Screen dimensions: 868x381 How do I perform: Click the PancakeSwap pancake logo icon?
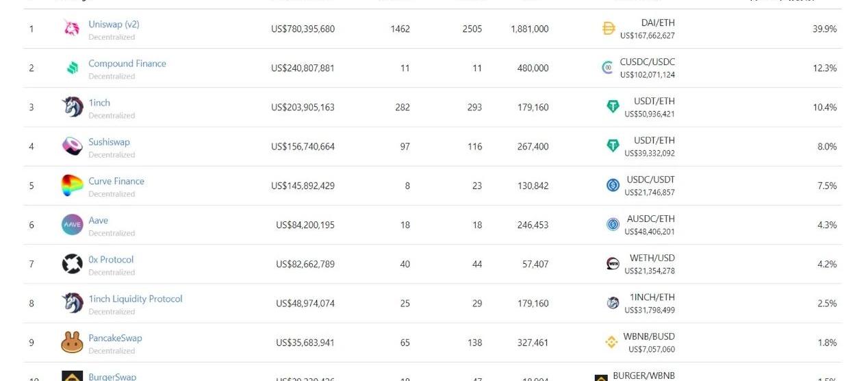tap(72, 342)
